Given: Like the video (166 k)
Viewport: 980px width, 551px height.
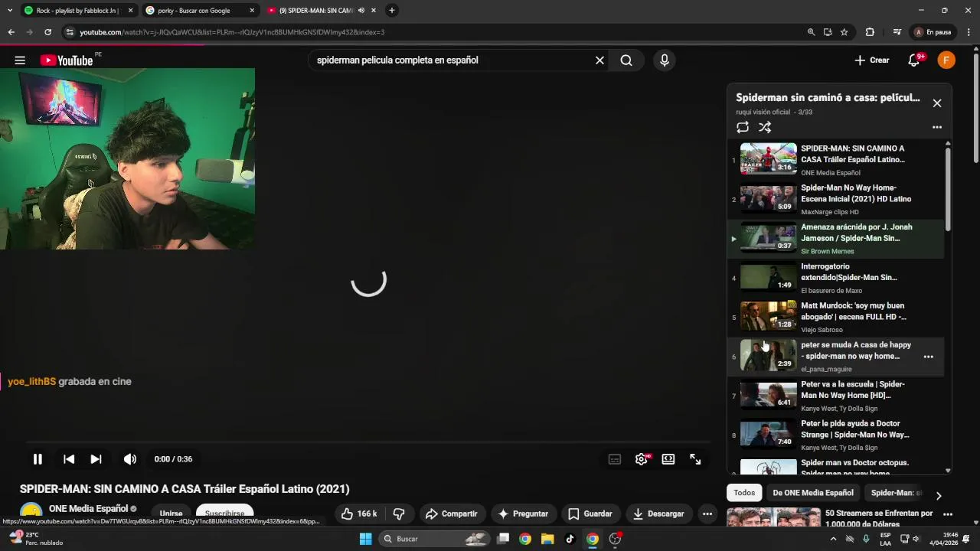Looking at the screenshot, I should click(x=358, y=514).
